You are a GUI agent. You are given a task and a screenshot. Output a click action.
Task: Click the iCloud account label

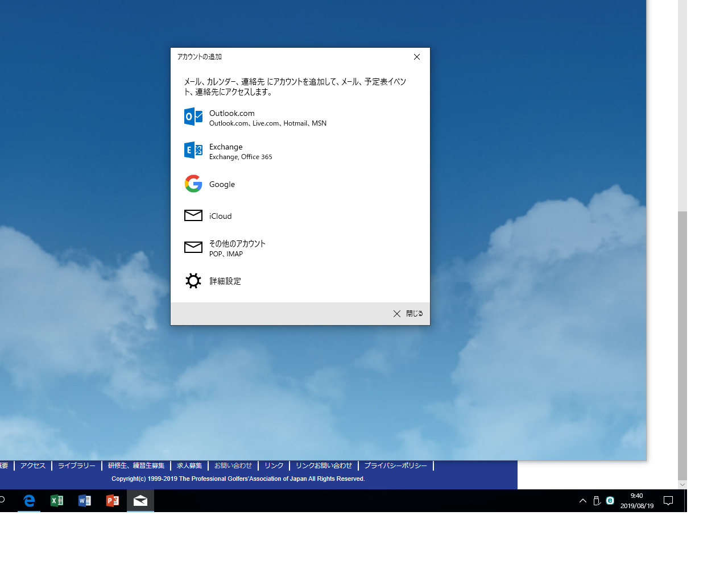(x=221, y=216)
